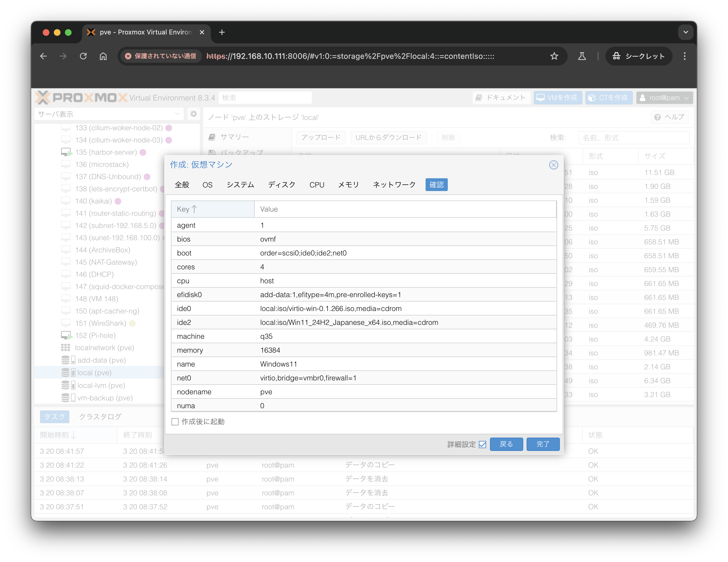
Task: Select the Pi-hole VM 152 entry
Action: [95, 335]
